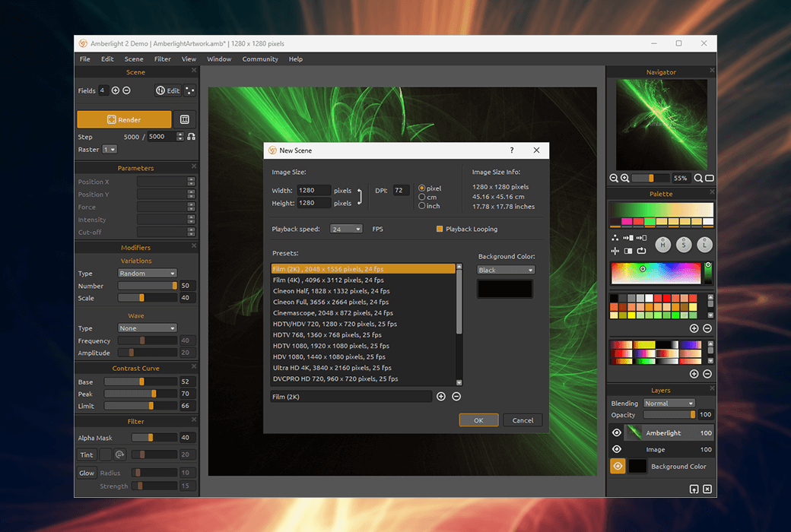Open the Edit menu
791x532 pixels.
[x=107, y=59]
